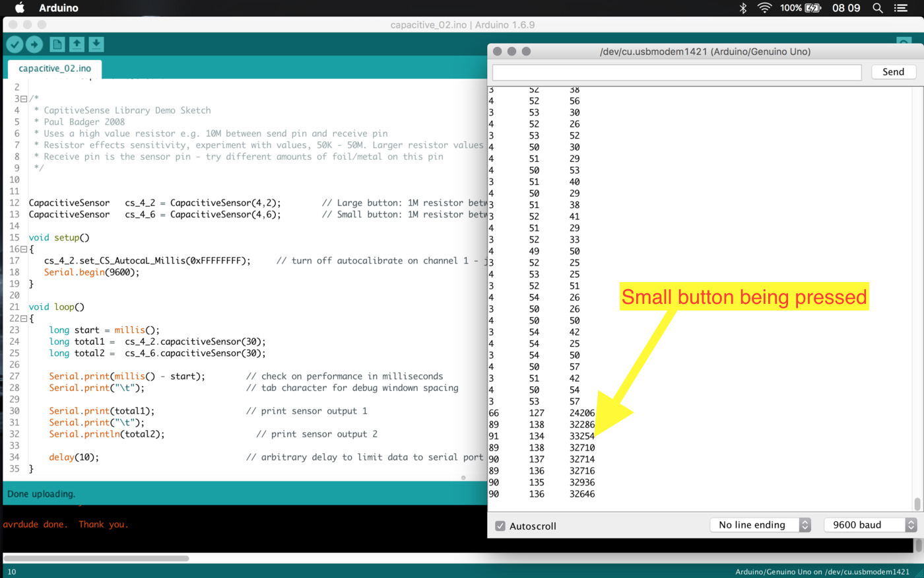Image resolution: width=924 pixels, height=578 pixels.
Task: Click the Serial.print(total1) line
Action: [x=102, y=411]
